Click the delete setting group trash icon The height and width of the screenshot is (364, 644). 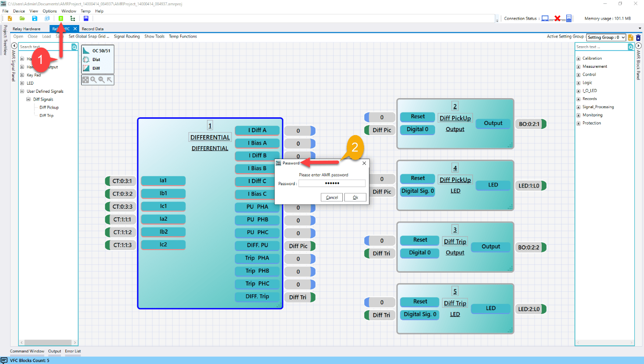638,38
